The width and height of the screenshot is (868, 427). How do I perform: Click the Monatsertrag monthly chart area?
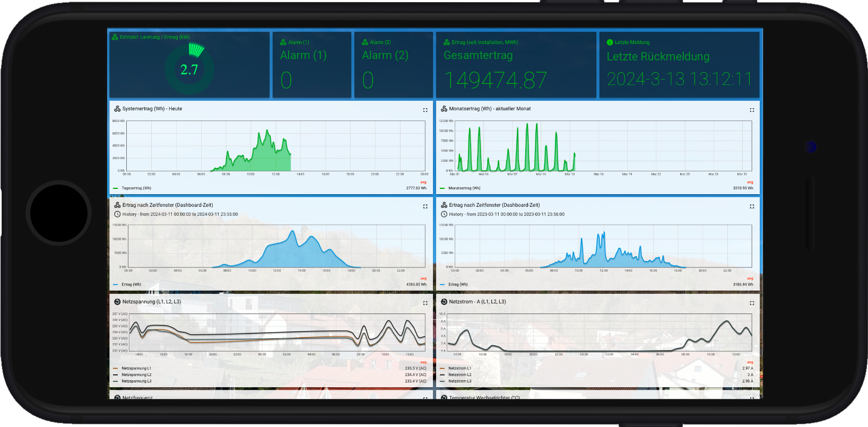tap(603, 146)
